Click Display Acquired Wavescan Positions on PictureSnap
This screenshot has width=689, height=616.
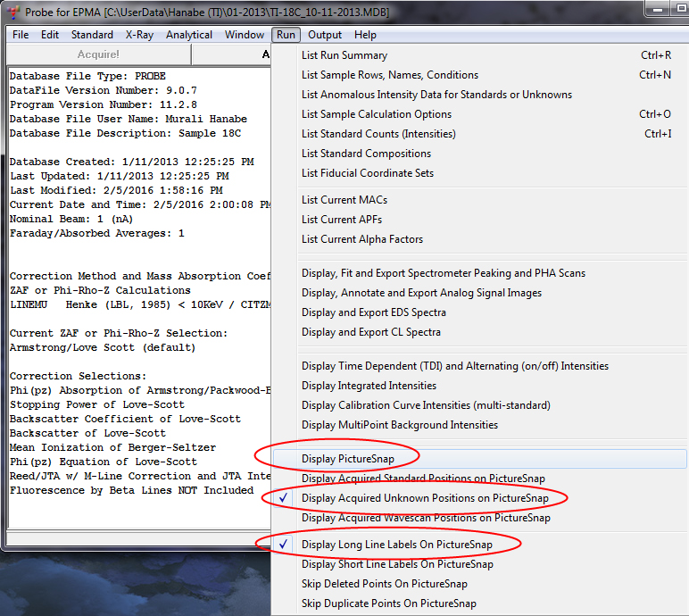tap(426, 518)
